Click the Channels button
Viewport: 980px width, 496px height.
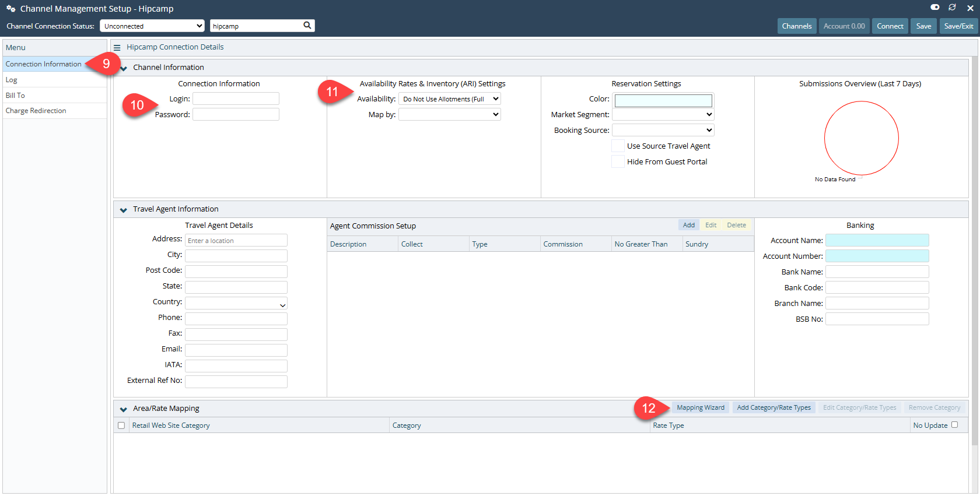pos(797,26)
